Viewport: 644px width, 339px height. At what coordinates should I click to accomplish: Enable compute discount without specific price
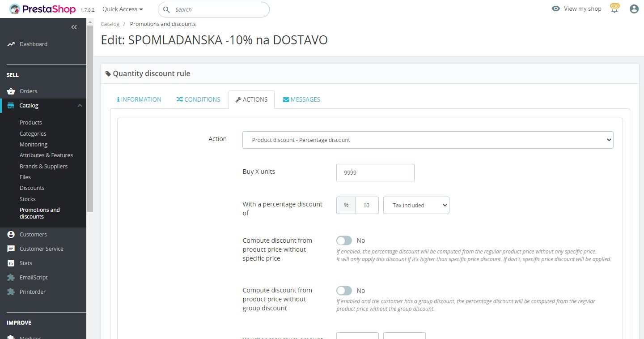tap(344, 240)
